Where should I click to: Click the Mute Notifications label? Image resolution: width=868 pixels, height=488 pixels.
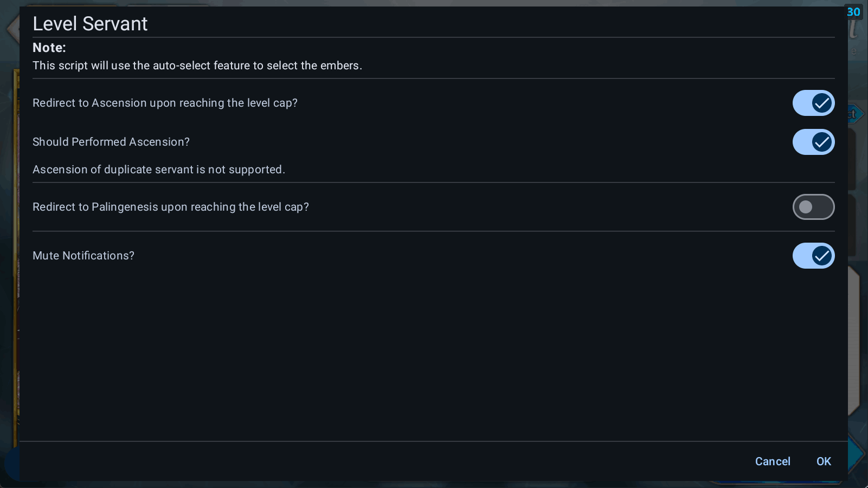tap(83, 256)
